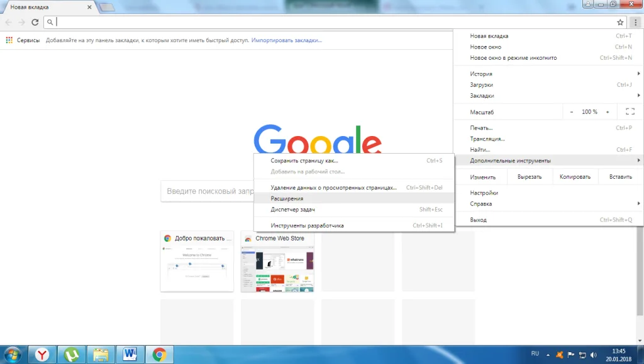This screenshot has height=364, width=644.
Task: Expand the Закладки submenu
Action: coord(548,96)
